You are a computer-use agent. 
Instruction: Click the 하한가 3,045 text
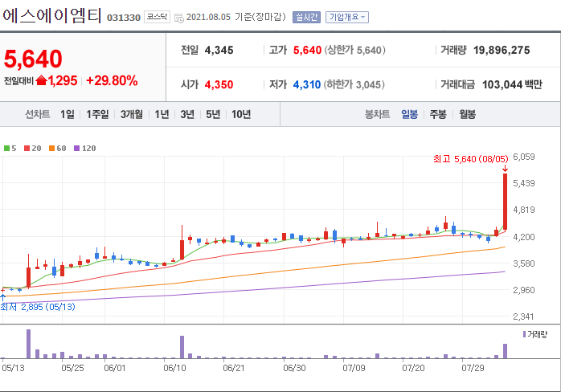pos(354,85)
